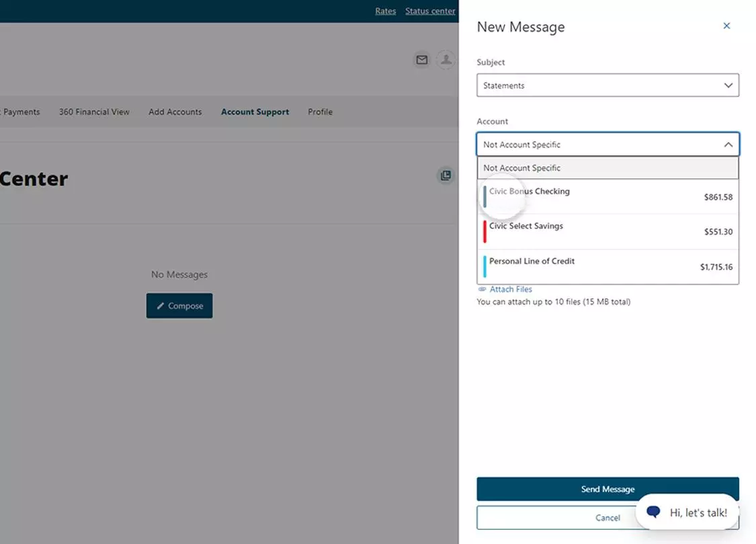The width and height of the screenshot is (756, 544).
Task: Click the profile avatar icon near the envelope
Action: point(446,60)
